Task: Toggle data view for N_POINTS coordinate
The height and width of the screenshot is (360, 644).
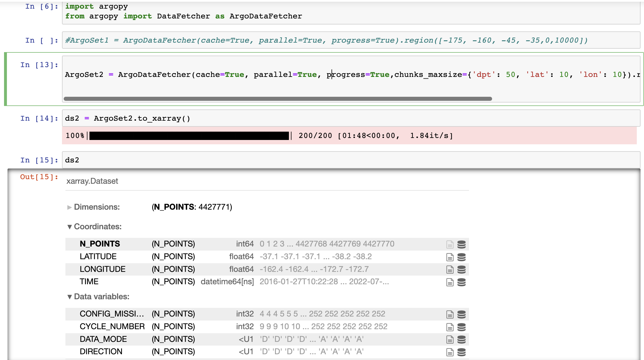Action: point(462,244)
